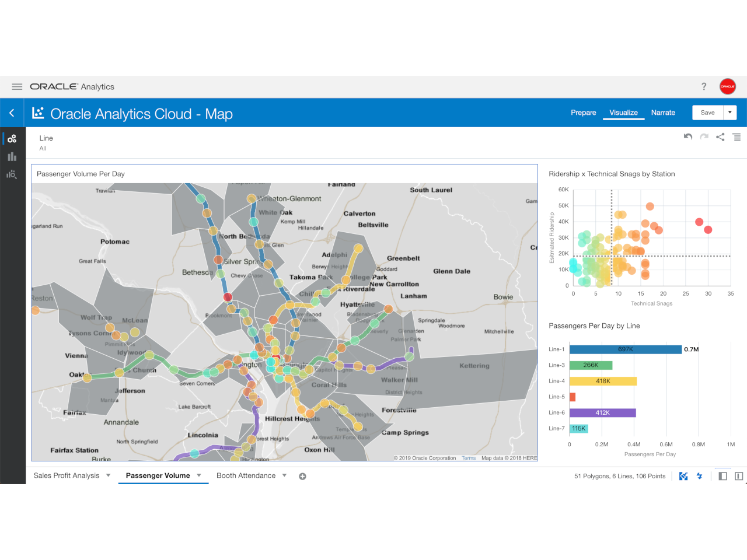The width and height of the screenshot is (747, 560).
Task: Click the brushing paintbrush icon in status bar
Action: coord(683,476)
